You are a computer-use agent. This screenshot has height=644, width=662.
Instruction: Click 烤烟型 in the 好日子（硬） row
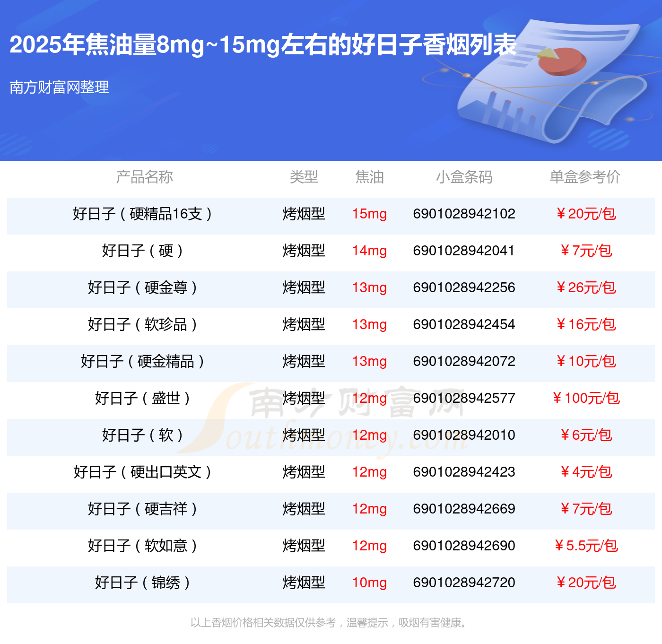[304, 251]
